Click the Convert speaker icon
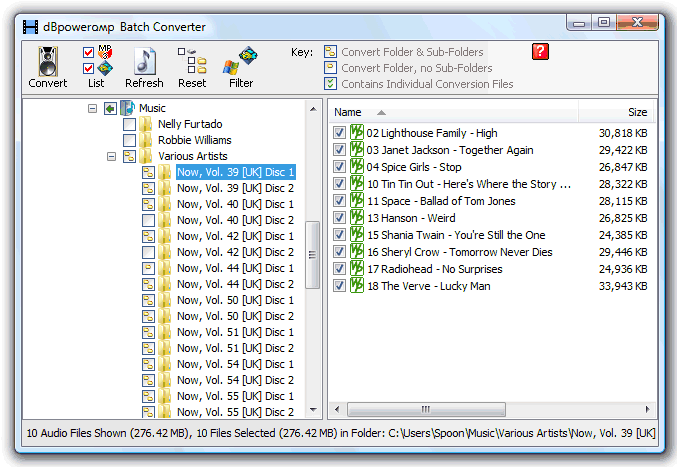677x467 pixels. tap(47, 62)
